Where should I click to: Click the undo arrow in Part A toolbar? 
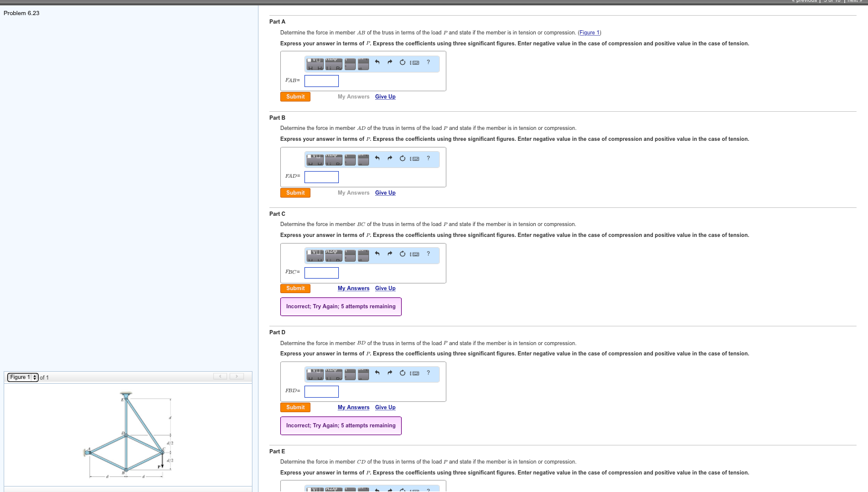tap(377, 62)
